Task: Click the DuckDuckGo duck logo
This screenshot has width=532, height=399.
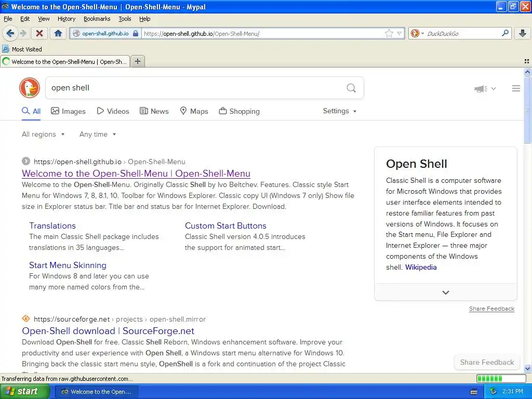Action: click(30, 88)
